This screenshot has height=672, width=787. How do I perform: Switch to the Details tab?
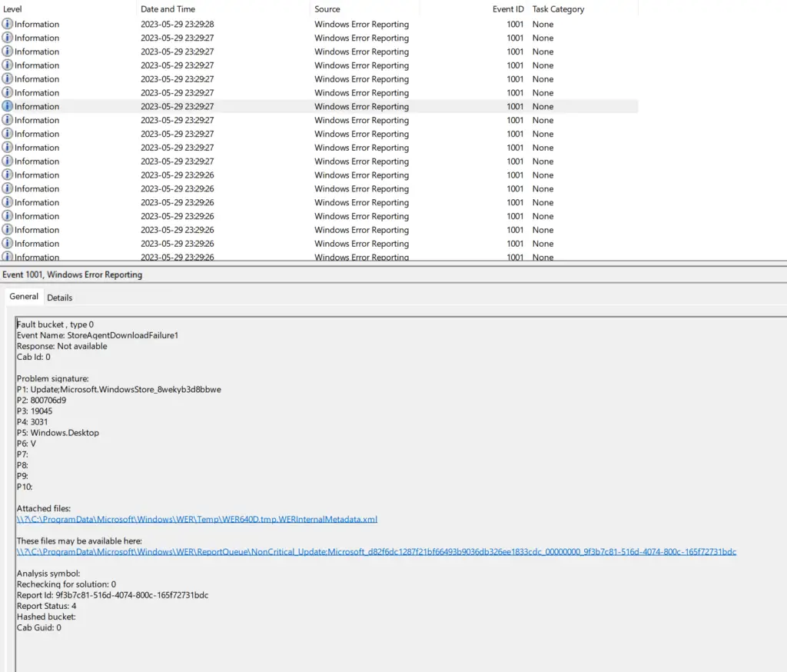pyautogui.click(x=60, y=298)
